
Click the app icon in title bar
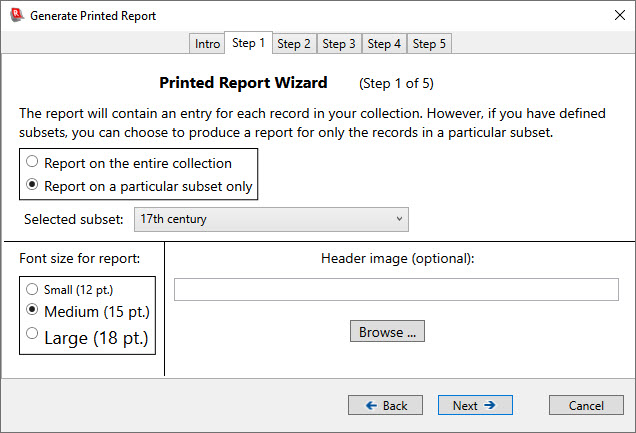(x=16, y=15)
